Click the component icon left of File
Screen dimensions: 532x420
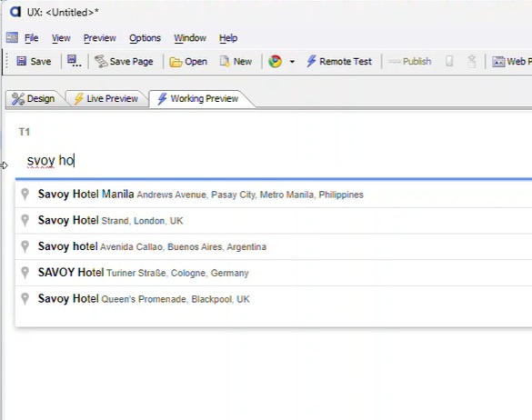pos(12,37)
